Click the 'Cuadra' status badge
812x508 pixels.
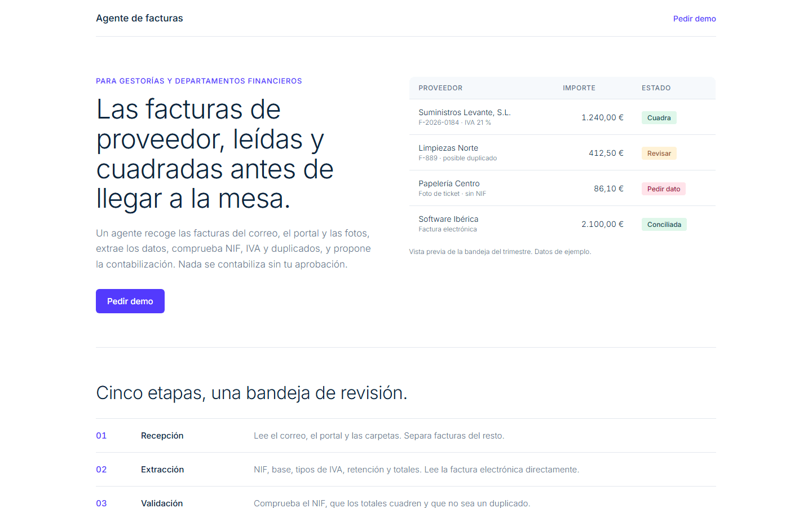click(659, 118)
